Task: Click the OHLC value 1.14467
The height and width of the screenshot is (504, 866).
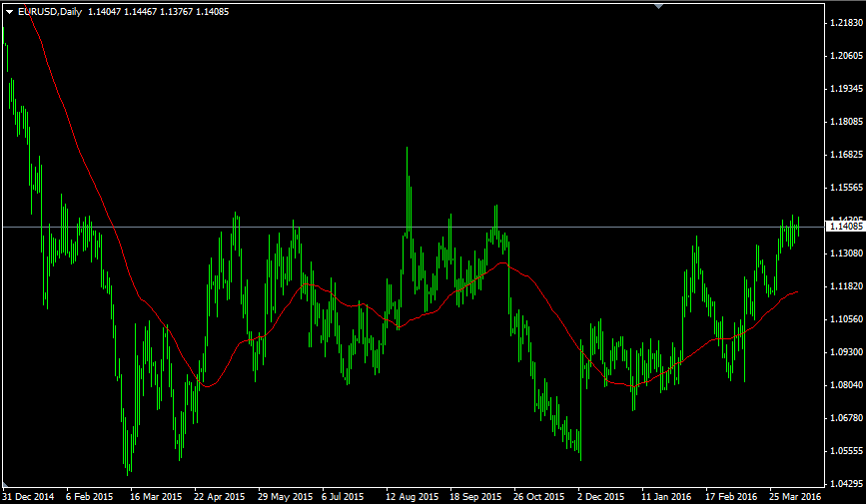Action: pyautogui.click(x=140, y=12)
